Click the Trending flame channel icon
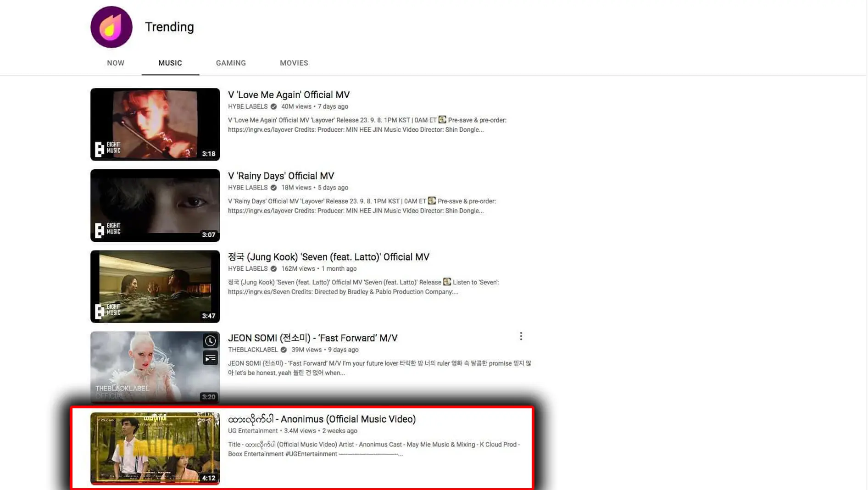The image size is (868, 490). coord(111,27)
